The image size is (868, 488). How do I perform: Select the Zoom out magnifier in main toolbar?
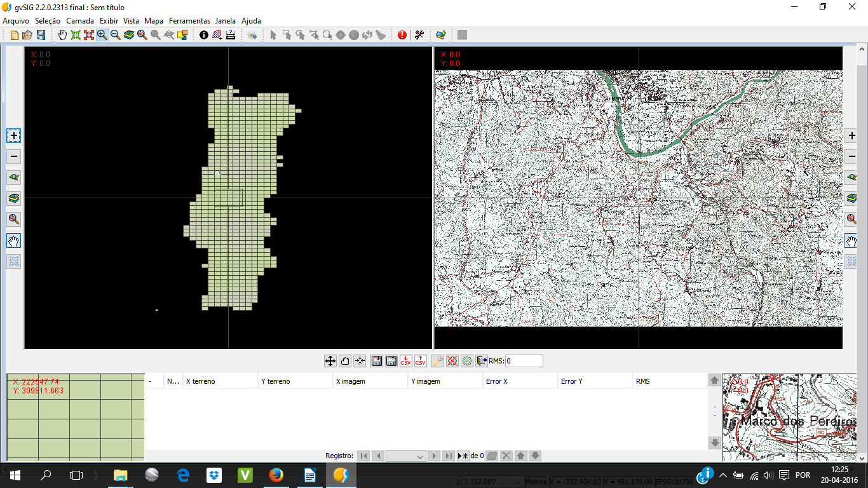coord(116,35)
